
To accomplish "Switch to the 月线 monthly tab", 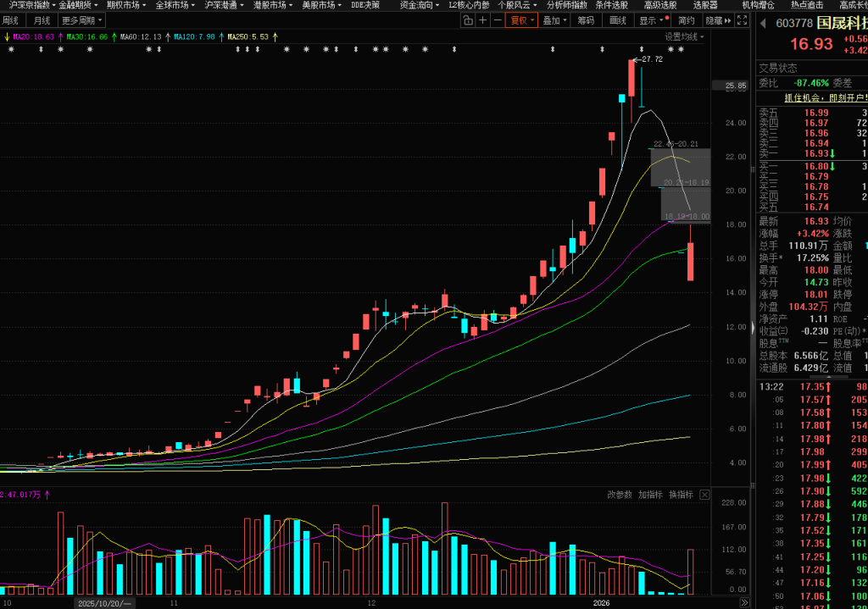I will click(x=42, y=20).
